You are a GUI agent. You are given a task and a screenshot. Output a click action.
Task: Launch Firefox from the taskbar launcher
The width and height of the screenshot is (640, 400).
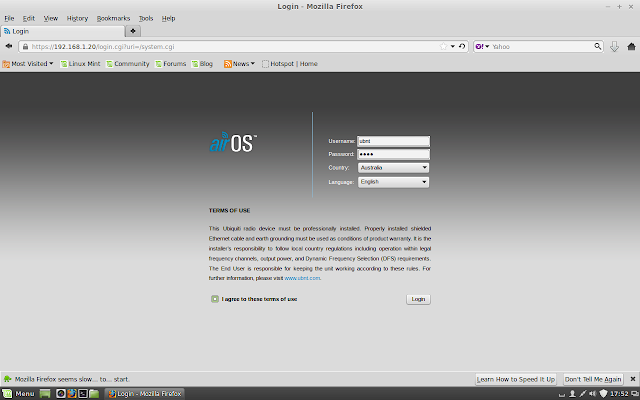point(72,393)
